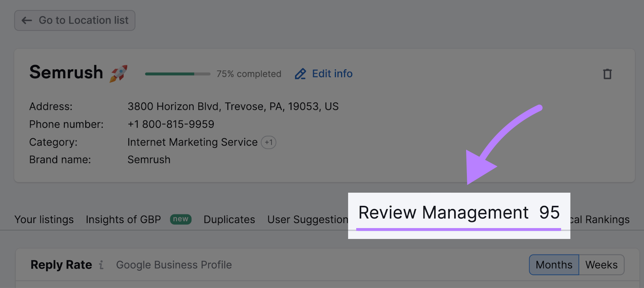Click the Semrush location title heading
Screen dimensions: 644x288
66,73
